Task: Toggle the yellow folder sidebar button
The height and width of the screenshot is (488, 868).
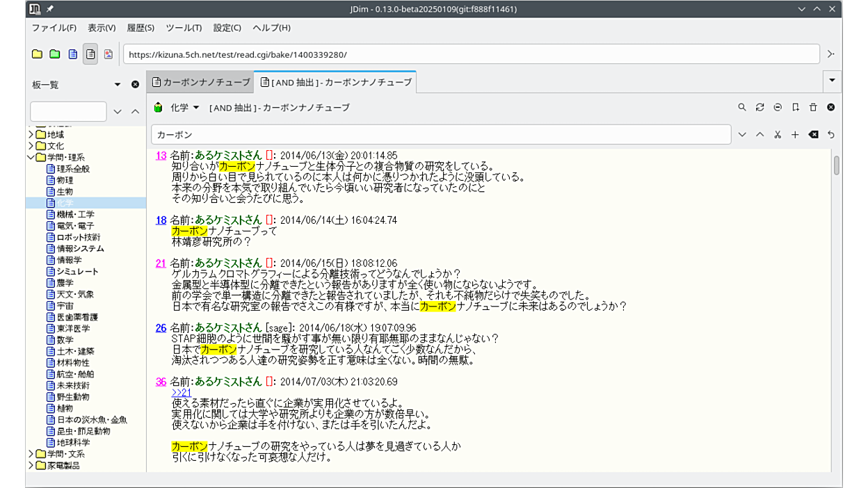Action: [x=37, y=54]
